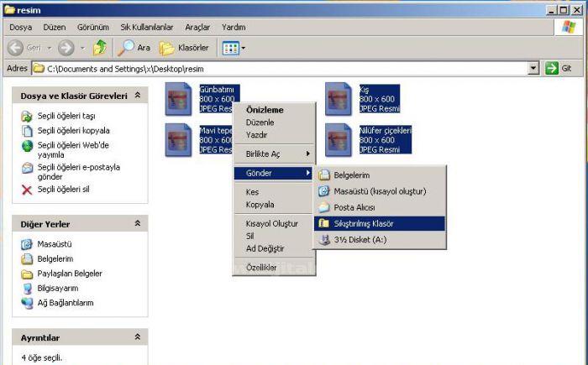Click Masaüstü (kısayol oluştur) option
588x365 pixels.
tap(379, 191)
